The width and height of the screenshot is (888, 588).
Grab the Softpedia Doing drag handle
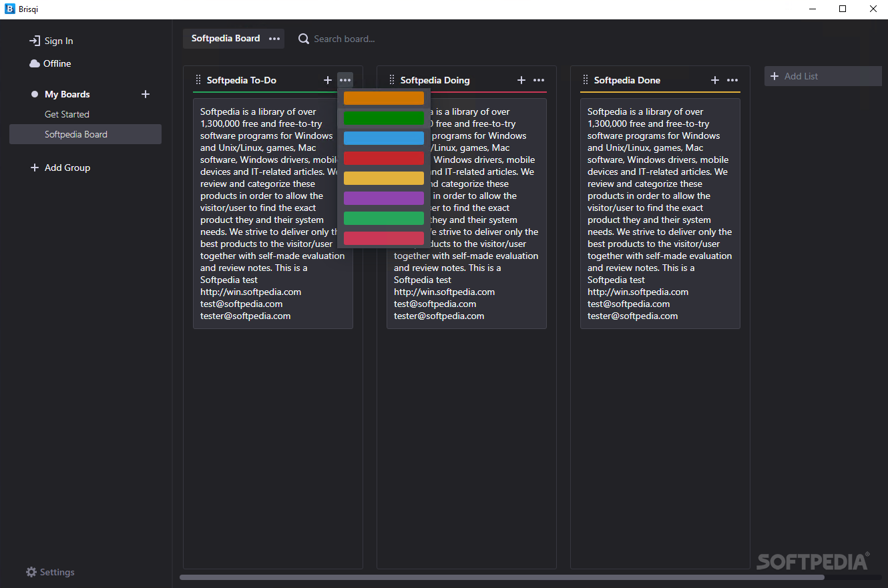[x=392, y=80]
